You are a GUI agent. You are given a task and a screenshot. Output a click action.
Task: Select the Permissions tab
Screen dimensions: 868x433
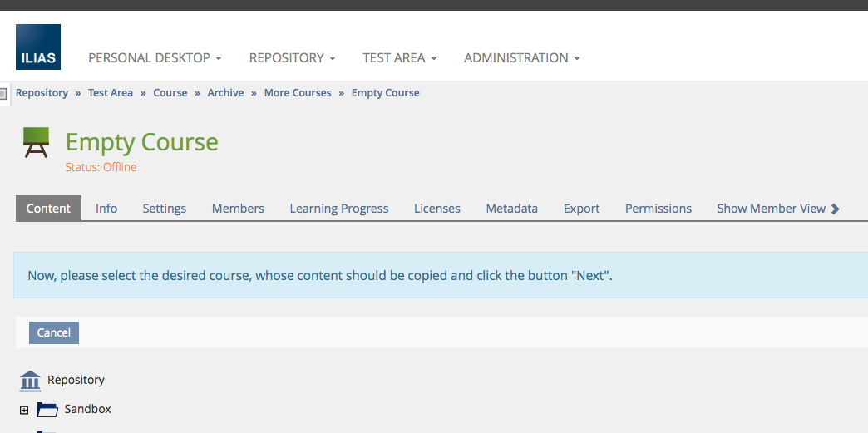[658, 209]
